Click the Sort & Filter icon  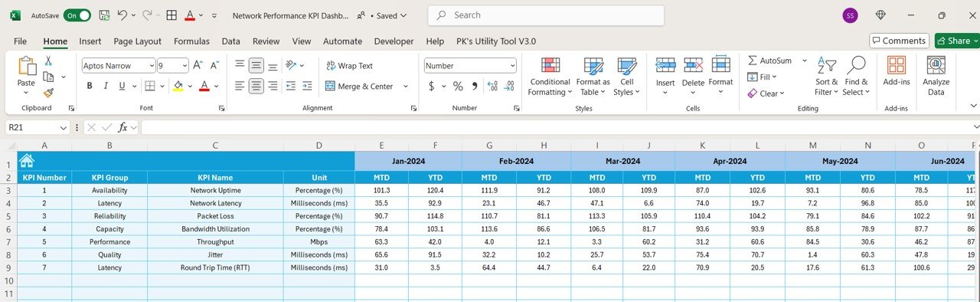click(x=826, y=67)
